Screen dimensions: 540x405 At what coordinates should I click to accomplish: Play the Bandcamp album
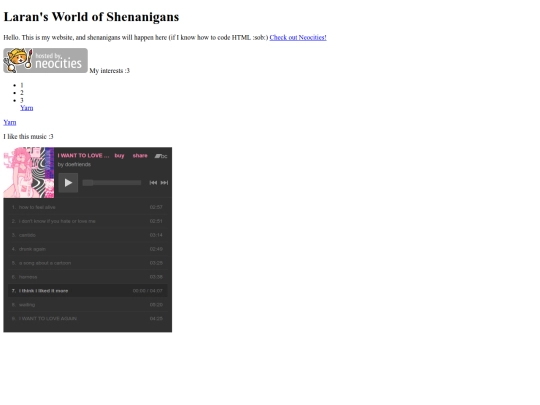point(68,183)
